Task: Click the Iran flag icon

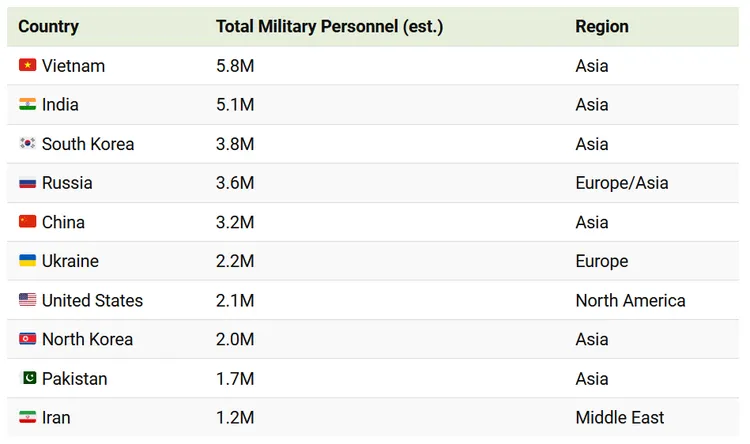Action: [x=27, y=418]
